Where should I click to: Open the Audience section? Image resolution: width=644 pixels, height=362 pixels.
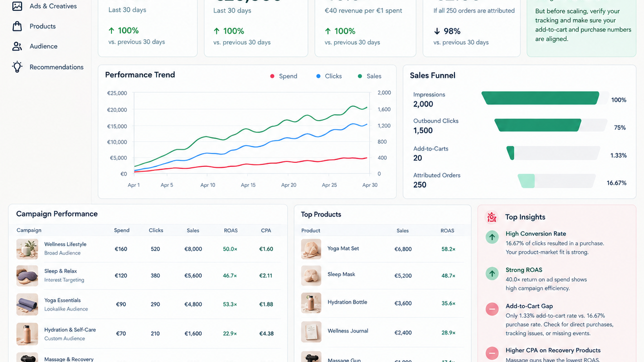[x=44, y=46]
